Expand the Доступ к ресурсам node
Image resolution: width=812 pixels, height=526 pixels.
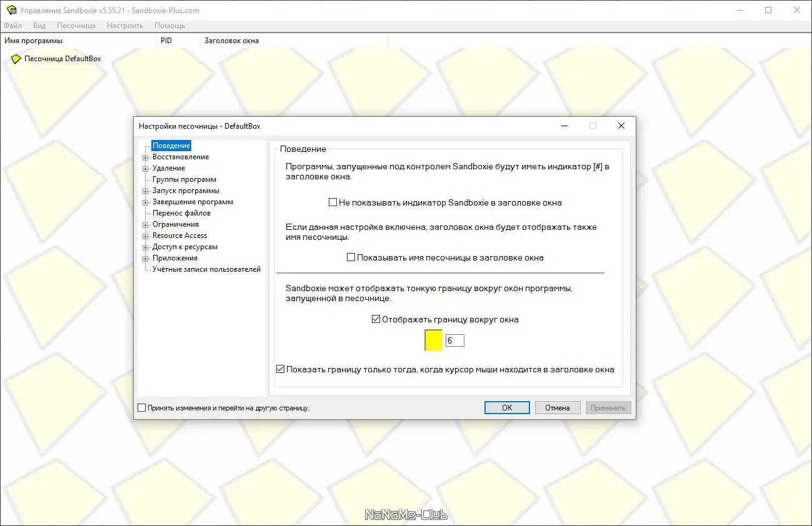point(145,247)
